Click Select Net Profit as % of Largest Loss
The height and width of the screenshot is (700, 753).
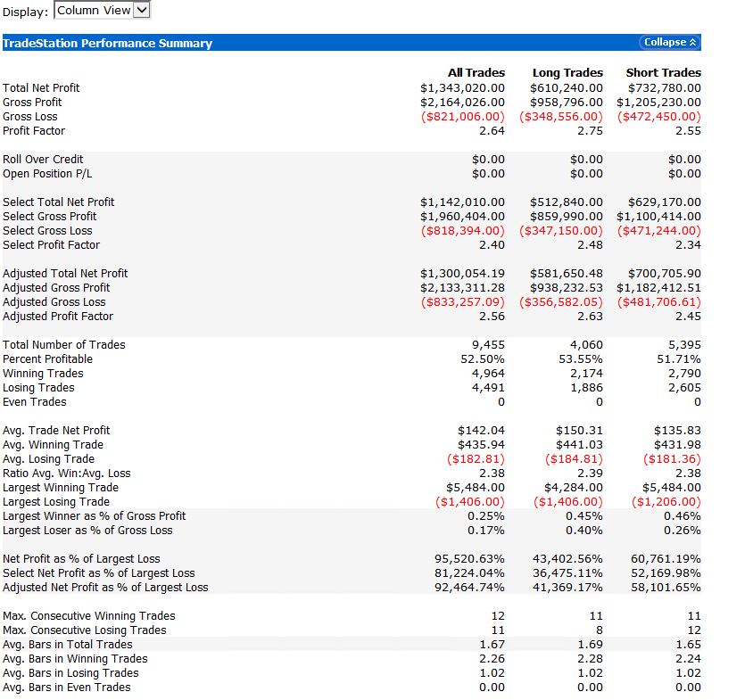coord(99,573)
